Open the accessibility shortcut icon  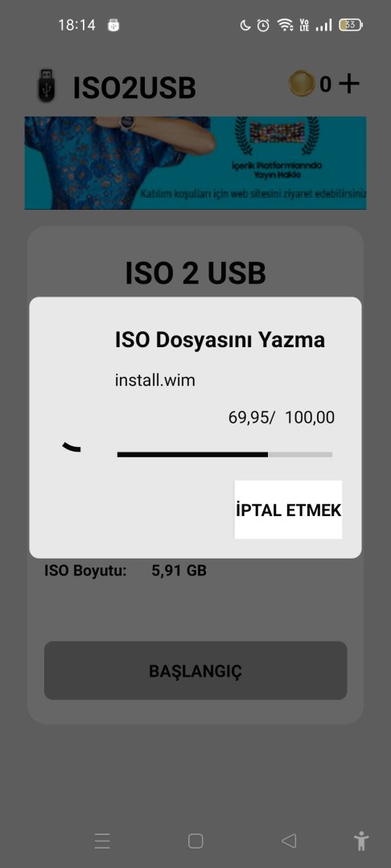361,841
